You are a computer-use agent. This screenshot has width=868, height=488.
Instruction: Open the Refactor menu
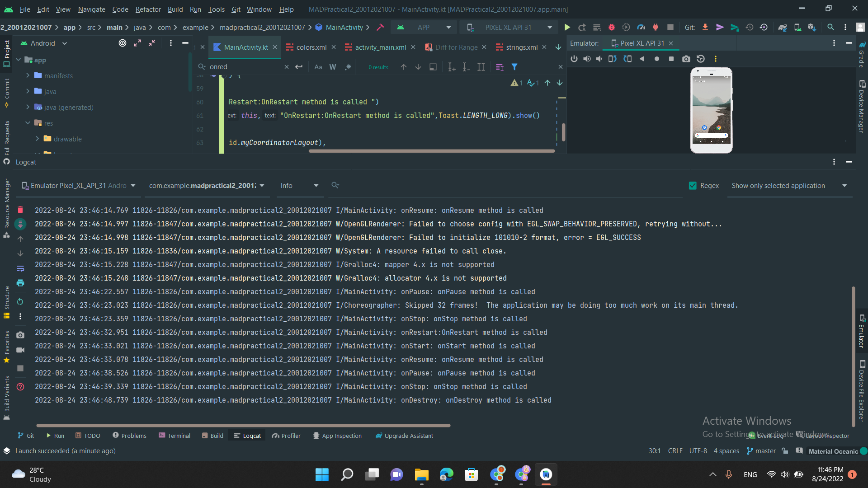pyautogui.click(x=148, y=9)
